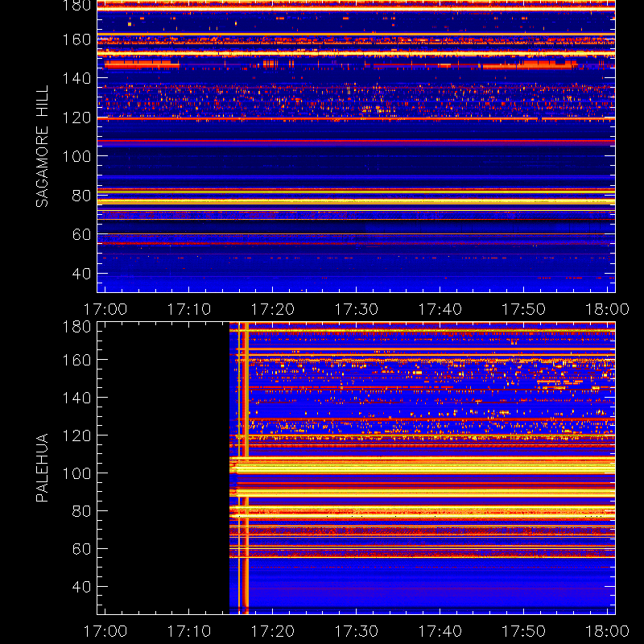Click the 17:40 time label under Palehua plot
This screenshot has width=644, height=644.
pyautogui.click(x=440, y=631)
